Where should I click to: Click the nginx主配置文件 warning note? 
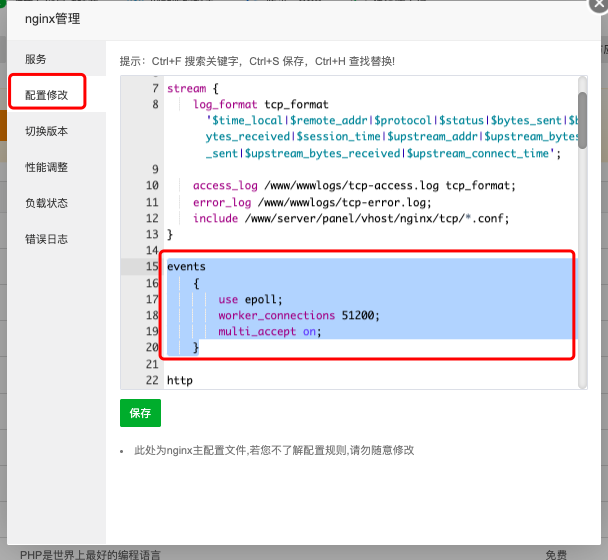(274, 450)
